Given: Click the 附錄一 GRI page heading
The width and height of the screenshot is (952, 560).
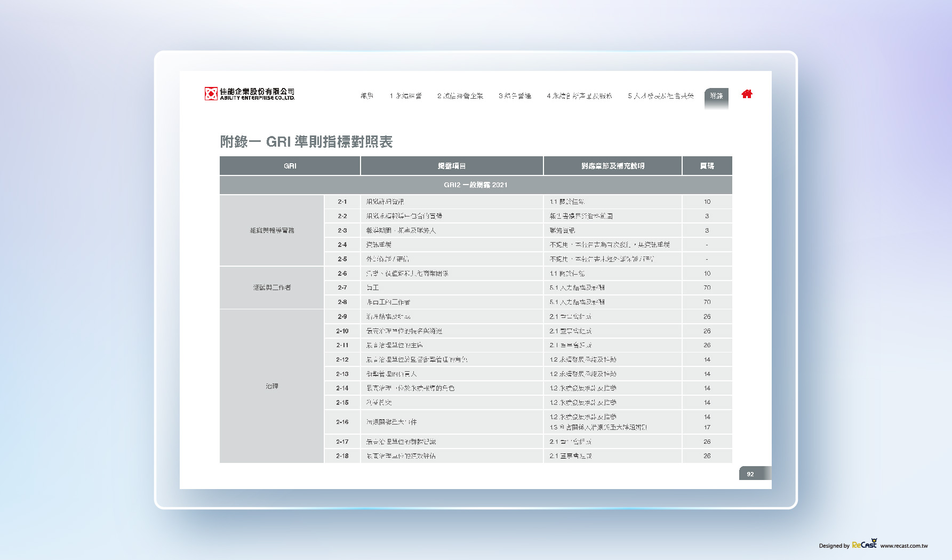Looking at the screenshot, I should [x=306, y=142].
